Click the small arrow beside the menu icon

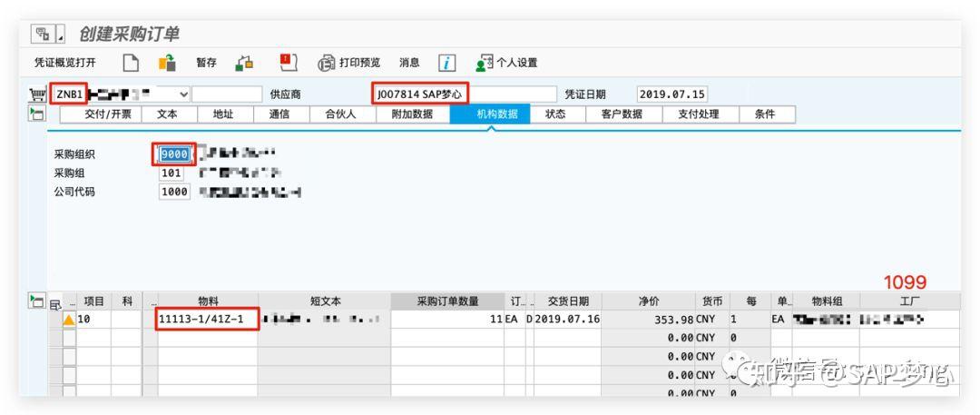coord(60,34)
